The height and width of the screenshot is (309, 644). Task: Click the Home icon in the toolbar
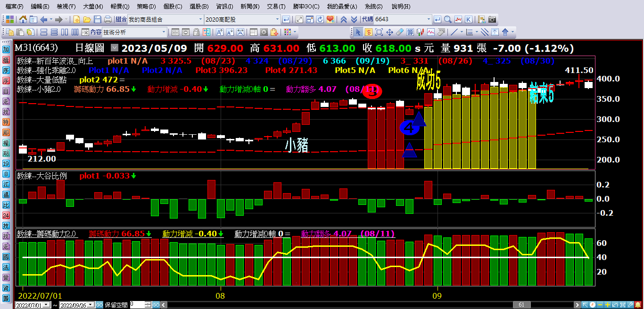[x=23, y=19]
